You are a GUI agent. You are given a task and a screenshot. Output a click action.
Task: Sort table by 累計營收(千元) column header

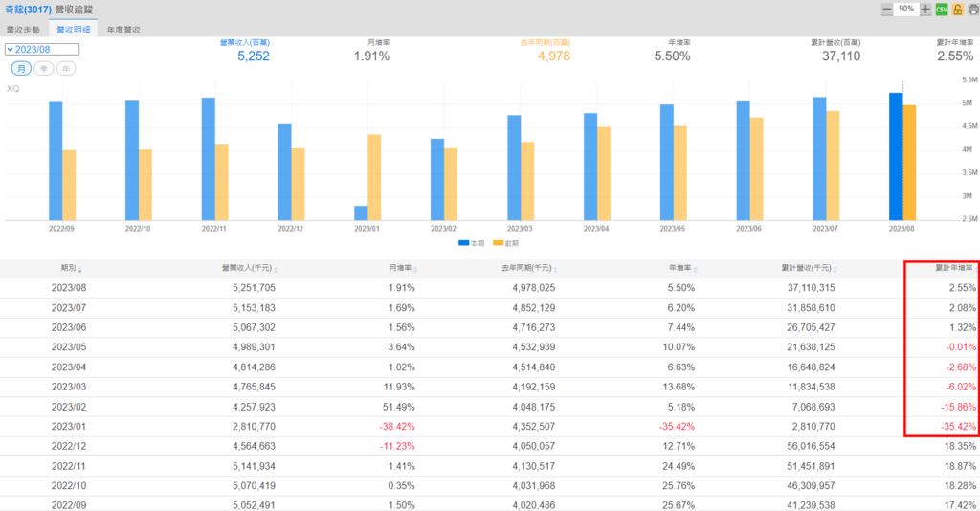809,268
